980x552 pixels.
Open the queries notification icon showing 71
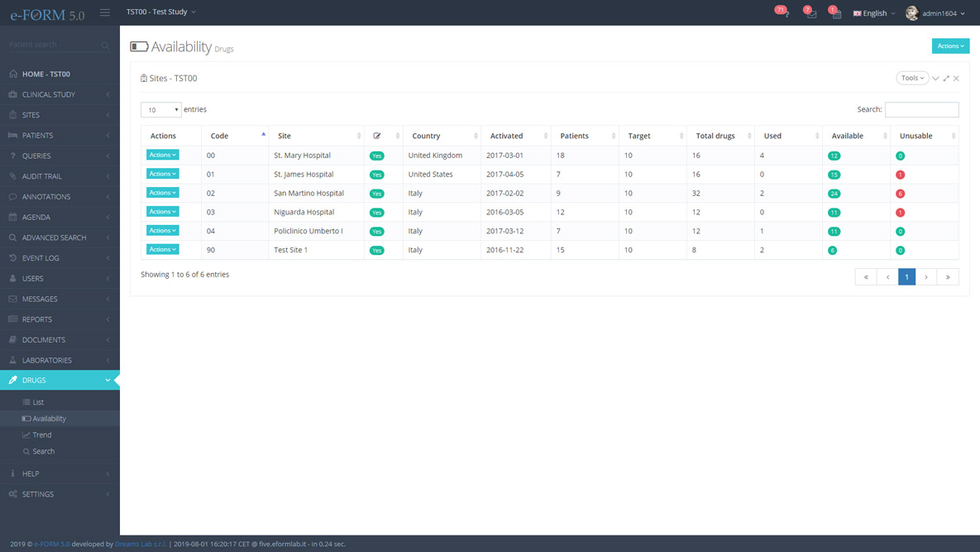(x=782, y=12)
